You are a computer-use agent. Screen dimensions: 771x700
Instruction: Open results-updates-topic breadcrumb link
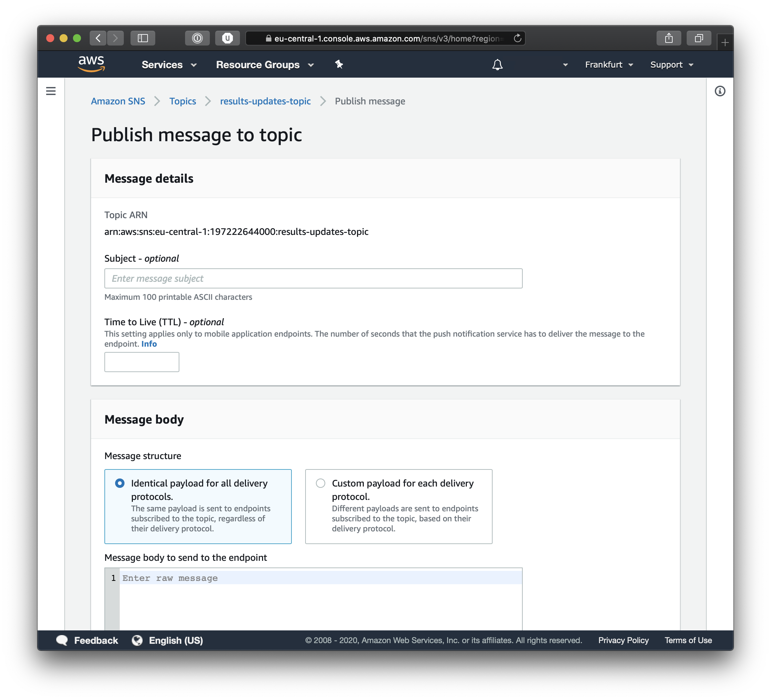click(x=265, y=101)
